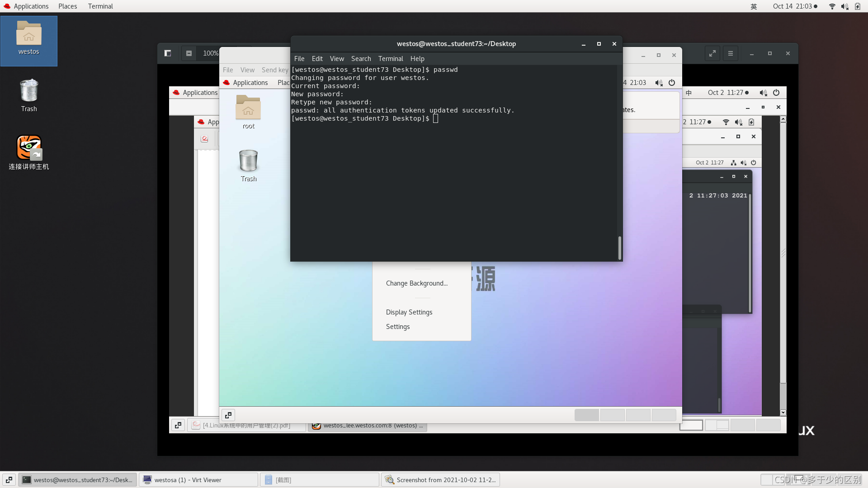This screenshot has width=868, height=488.
Task: Click the volume icon in top panel
Action: pos(844,6)
